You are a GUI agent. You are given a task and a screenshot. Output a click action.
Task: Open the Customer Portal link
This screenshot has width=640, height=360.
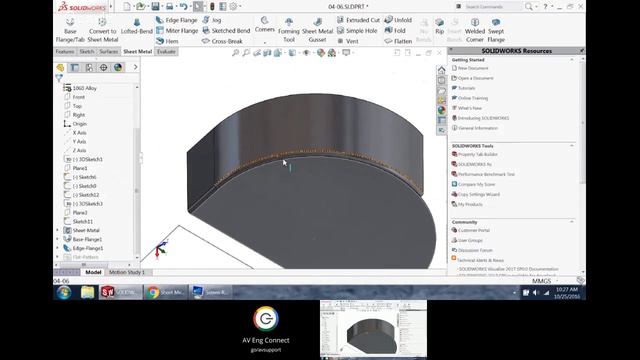click(x=473, y=230)
